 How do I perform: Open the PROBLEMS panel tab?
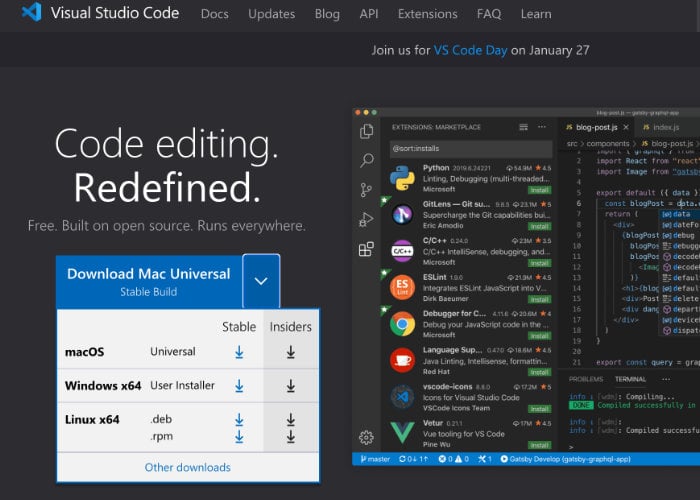(x=586, y=379)
